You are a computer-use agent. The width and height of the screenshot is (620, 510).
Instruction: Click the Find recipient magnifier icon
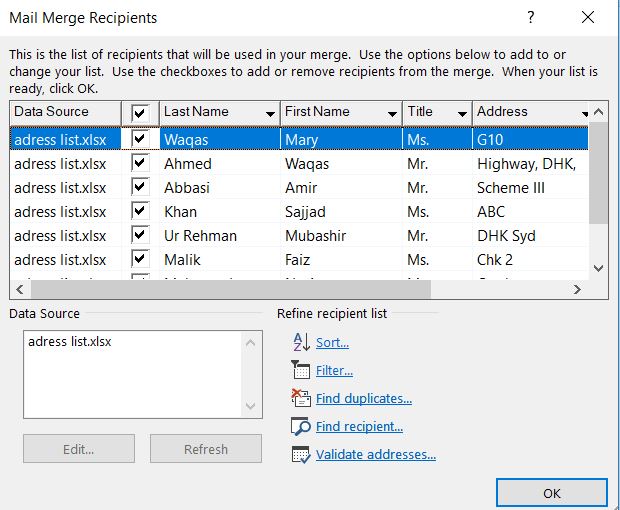[x=301, y=427]
